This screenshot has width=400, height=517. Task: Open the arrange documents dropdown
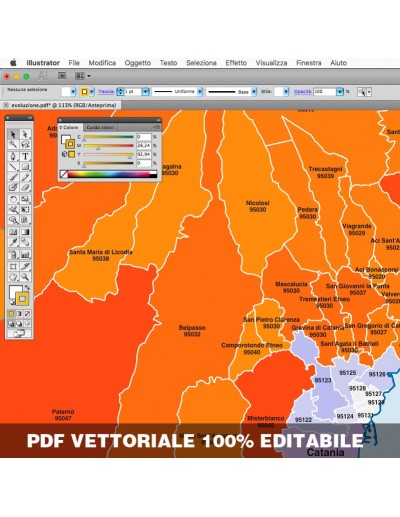[x=83, y=76]
